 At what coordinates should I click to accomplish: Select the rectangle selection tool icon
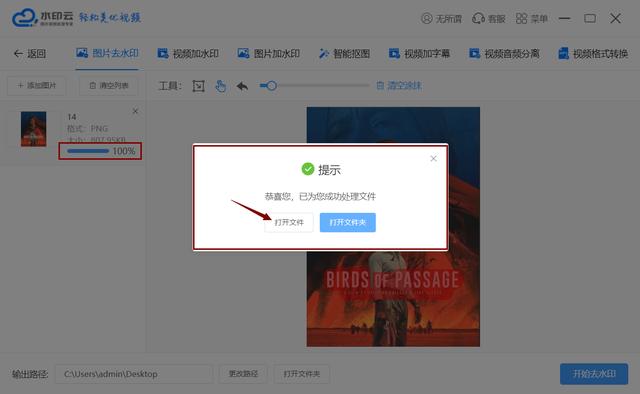tap(198, 86)
